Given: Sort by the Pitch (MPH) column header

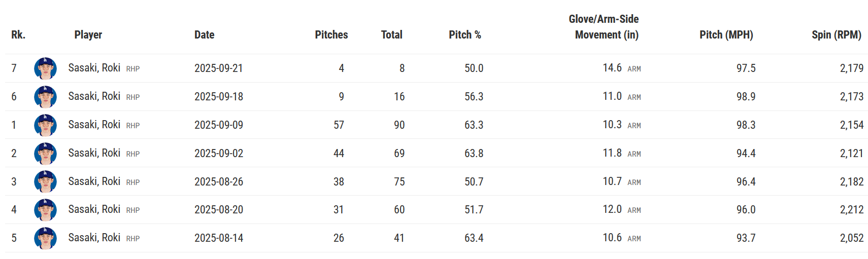Looking at the screenshot, I should coord(726,35).
